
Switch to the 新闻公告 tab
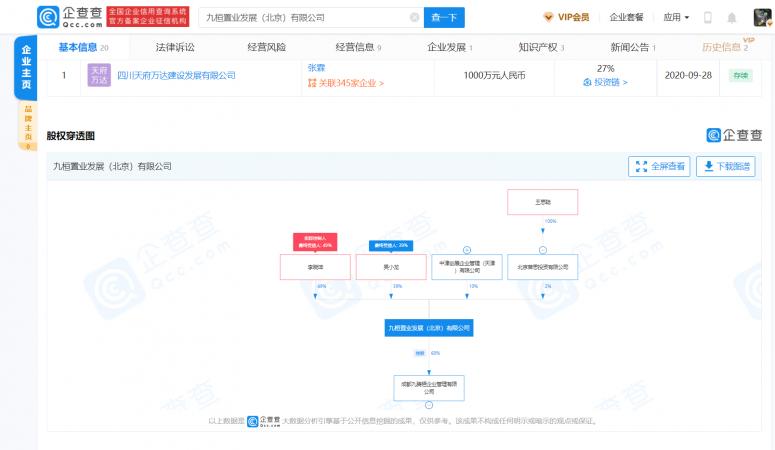tap(633, 47)
